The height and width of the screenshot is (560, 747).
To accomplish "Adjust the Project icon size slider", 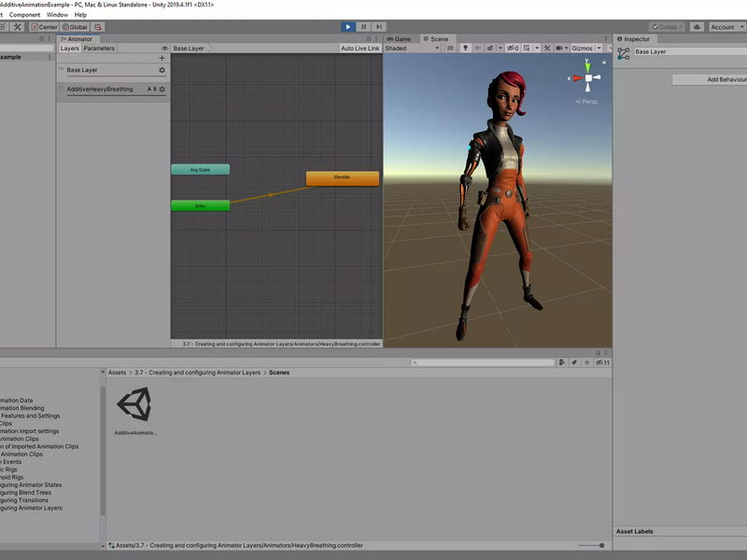I will click(591, 546).
